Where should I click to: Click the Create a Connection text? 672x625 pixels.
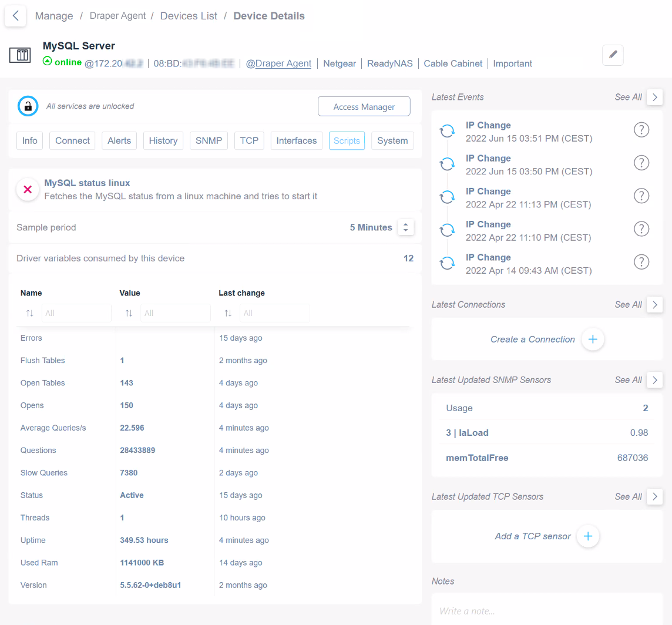click(532, 340)
